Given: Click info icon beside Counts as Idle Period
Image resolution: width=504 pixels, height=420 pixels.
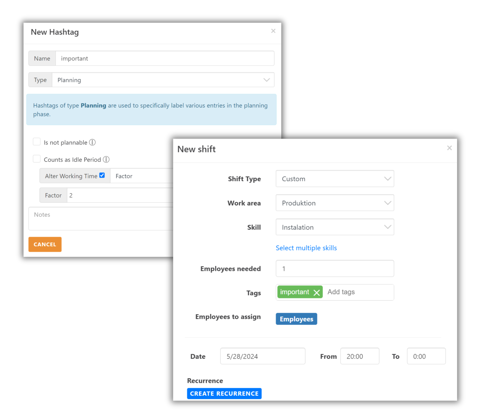Looking at the screenshot, I should (x=106, y=159).
